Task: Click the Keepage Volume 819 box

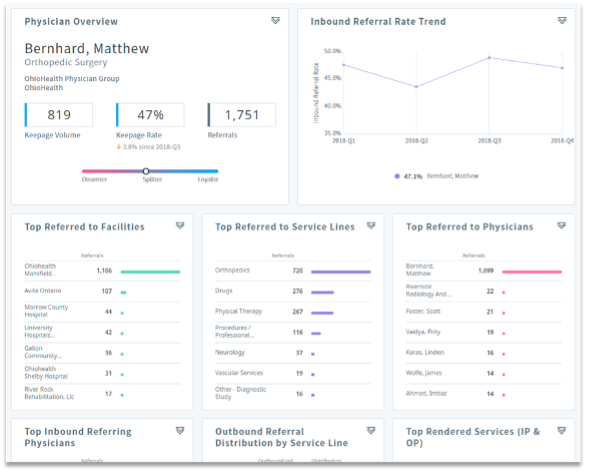Action: click(59, 115)
